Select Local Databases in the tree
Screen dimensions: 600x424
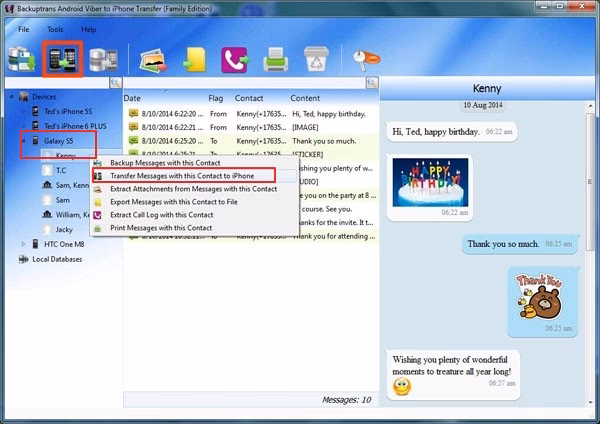click(56, 258)
